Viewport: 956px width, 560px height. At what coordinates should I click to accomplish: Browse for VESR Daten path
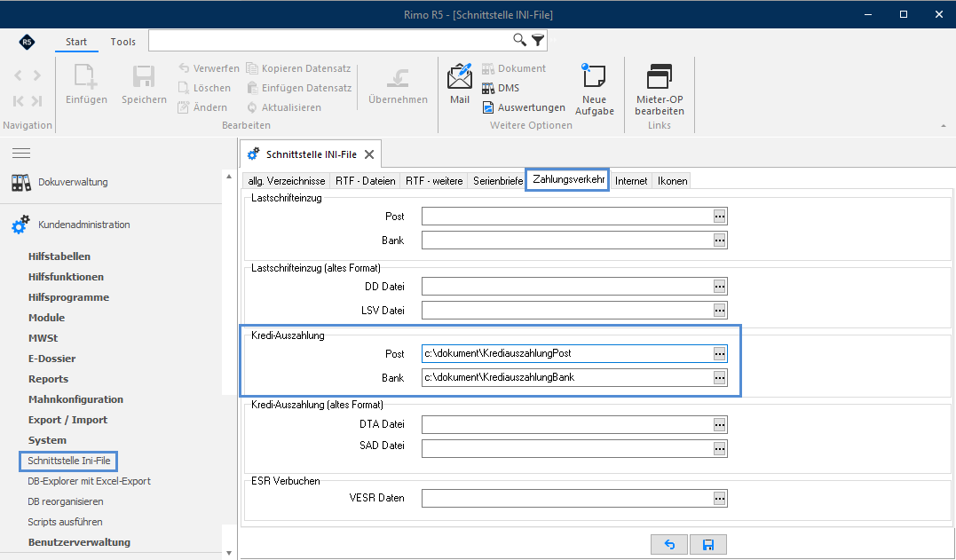tap(719, 499)
